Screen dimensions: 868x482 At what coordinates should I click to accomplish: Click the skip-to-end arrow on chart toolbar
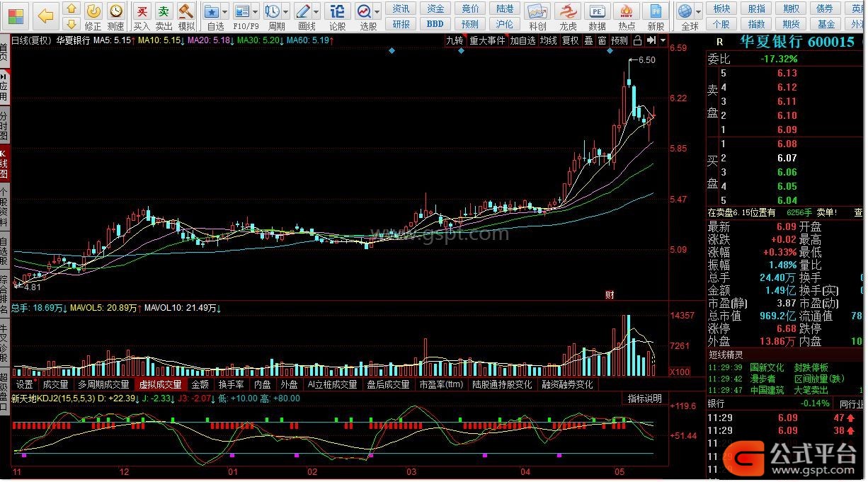coord(652,40)
